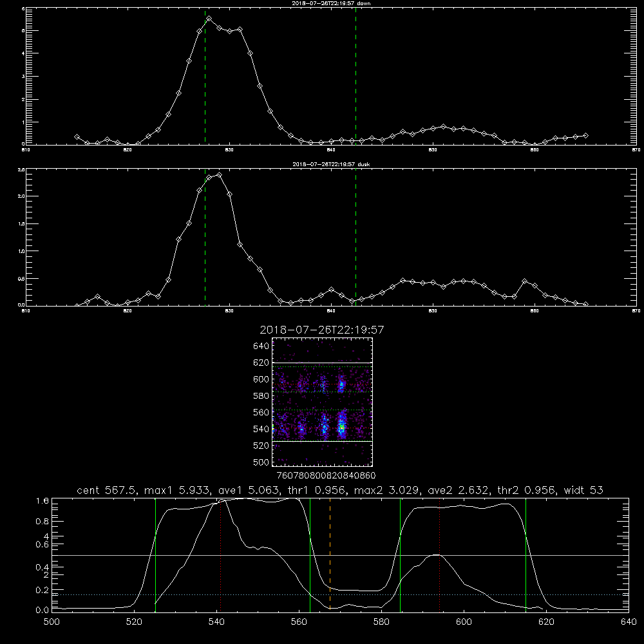Click the last diamond marker of the dusk curve
Viewport: 644px width, 644px height.
pos(585,304)
